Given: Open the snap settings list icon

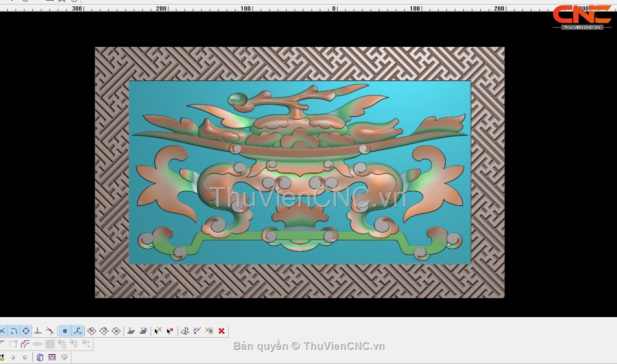Looking at the screenshot, I should click(209, 331).
